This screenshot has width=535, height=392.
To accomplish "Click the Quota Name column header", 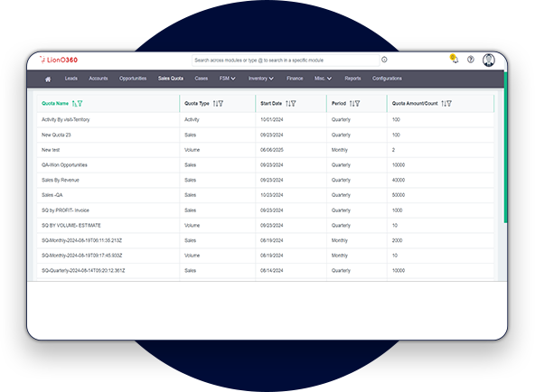I will 55,103.
